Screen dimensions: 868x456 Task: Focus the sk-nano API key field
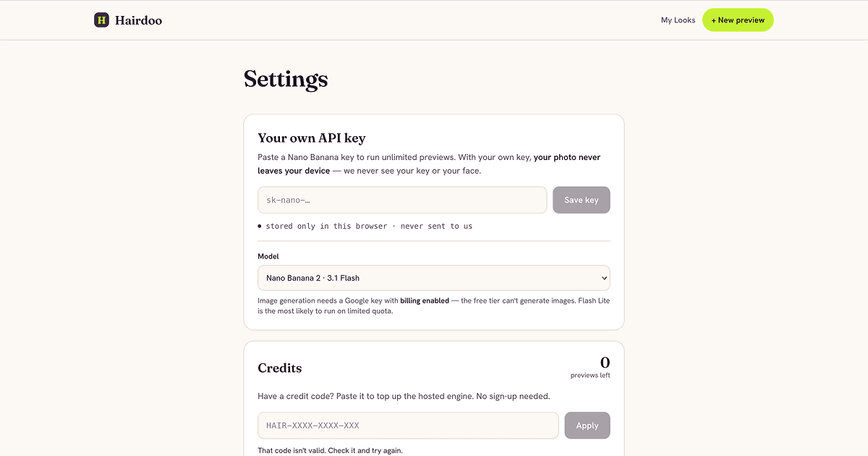click(402, 200)
